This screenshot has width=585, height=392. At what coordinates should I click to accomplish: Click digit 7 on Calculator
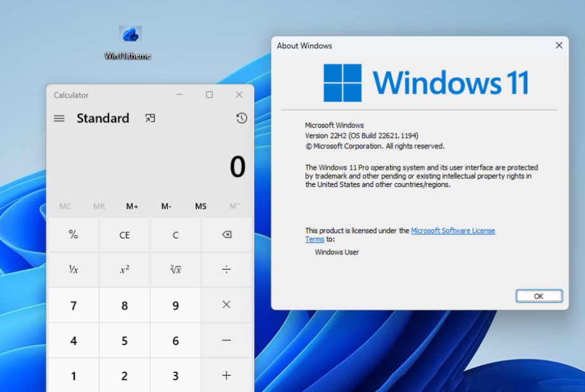tap(74, 306)
